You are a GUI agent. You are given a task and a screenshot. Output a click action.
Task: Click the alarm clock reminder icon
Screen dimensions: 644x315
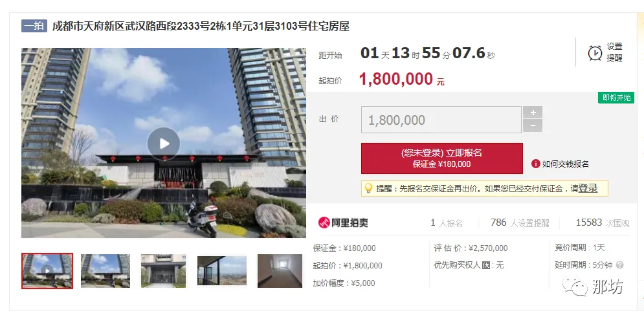(595, 52)
